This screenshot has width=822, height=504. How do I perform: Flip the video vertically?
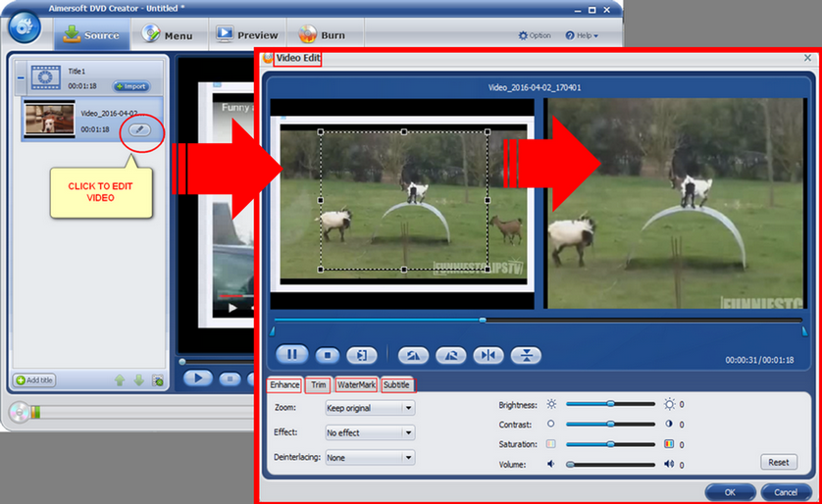click(526, 355)
